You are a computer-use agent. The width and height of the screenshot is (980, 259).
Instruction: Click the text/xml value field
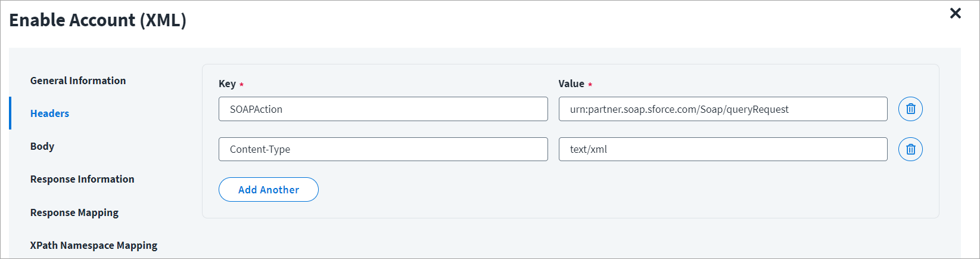tap(723, 149)
